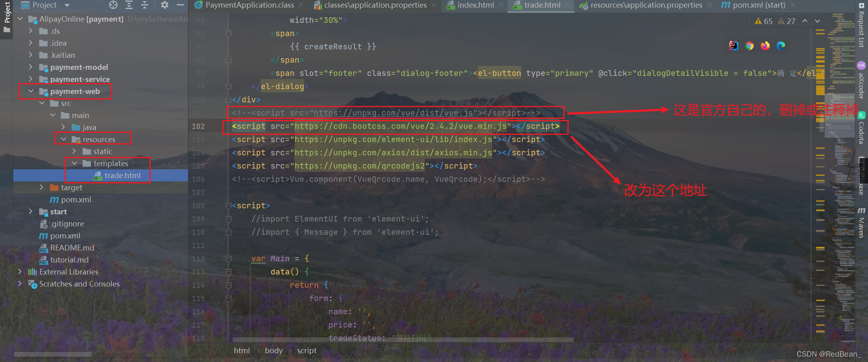Open page preview in IntelliJ built-in browser icon
The height and width of the screenshot is (362, 868).
[x=734, y=46]
